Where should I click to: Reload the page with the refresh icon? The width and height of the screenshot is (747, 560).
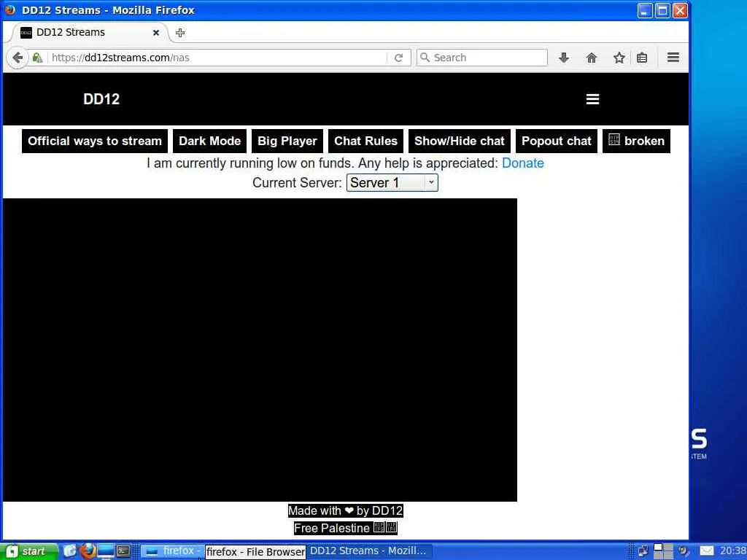click(x=399, y=58)
